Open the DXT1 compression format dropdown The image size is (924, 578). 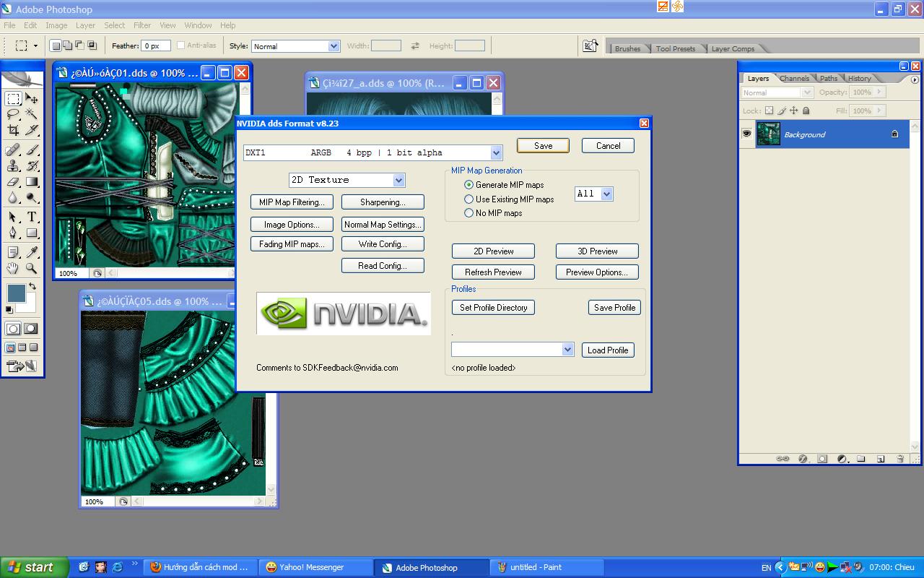pyautogui.click(x=496, y=152)
